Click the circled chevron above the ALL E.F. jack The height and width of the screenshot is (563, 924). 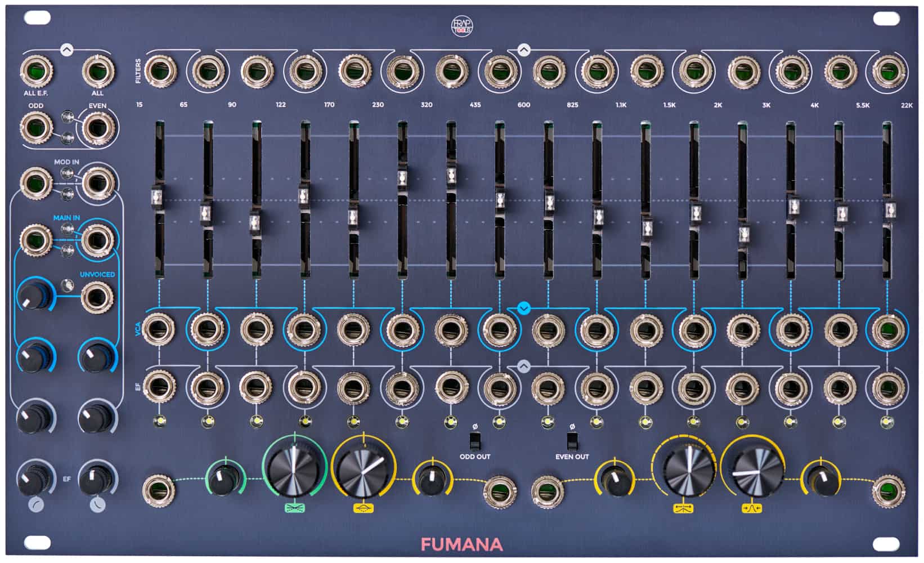(x=66, y=48)
